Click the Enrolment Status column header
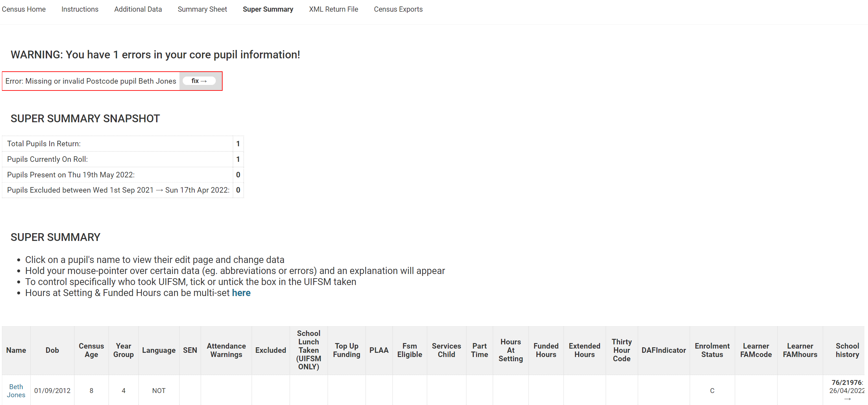Viewport: 868px width, 405px height. 712,350
